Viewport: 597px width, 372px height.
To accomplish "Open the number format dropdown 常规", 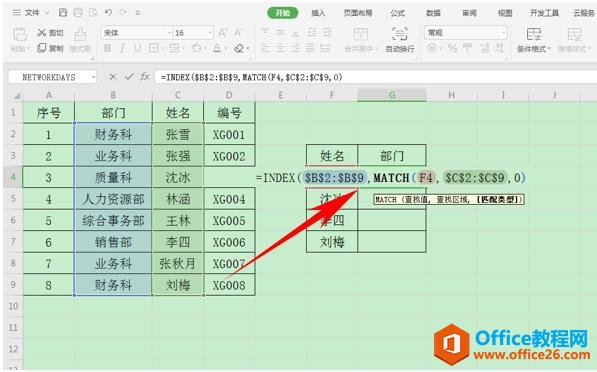I will tap(504, 33).
